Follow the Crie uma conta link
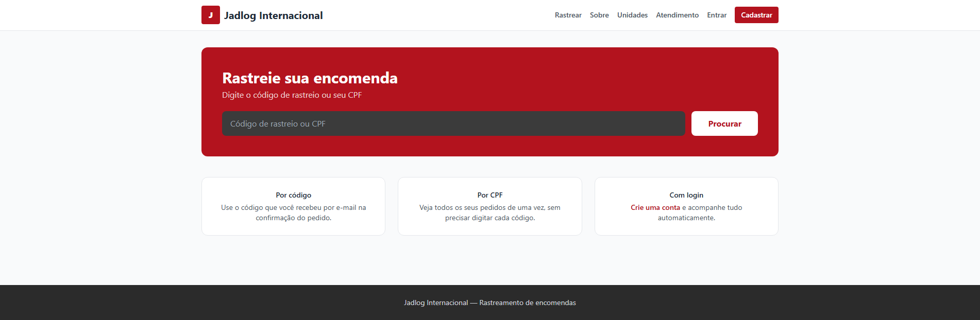Viewport: 980px width, 320px height. click(655, 207)
